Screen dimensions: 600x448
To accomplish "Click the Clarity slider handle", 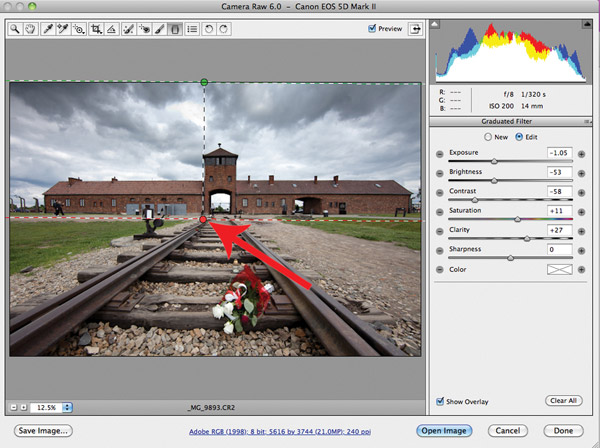I will [x=527, y=238].
